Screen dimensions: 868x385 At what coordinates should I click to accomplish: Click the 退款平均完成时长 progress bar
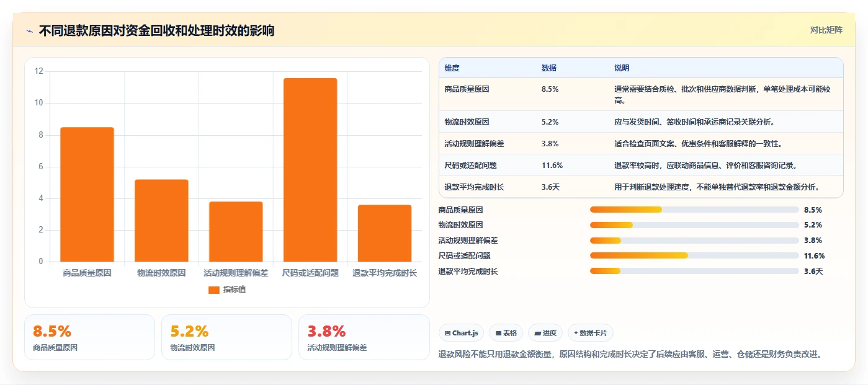click(694, 271)
